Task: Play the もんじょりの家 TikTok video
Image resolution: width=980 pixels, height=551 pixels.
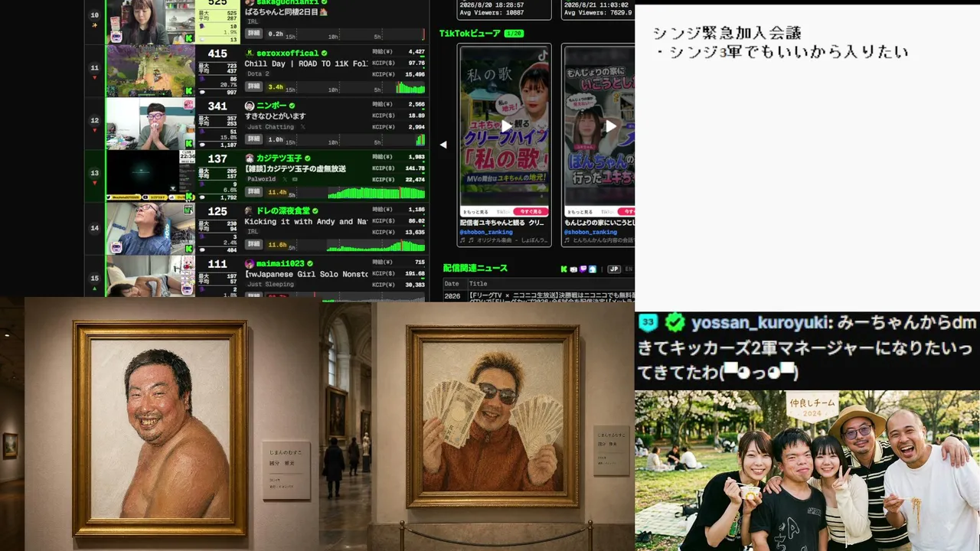Action: [610, 126]
